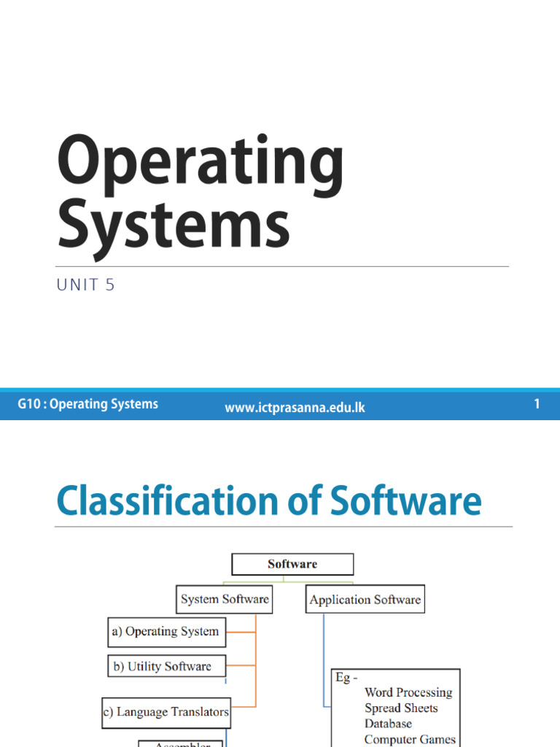Screen dimensions: 560x747
Task: Select the 'Software' box in diagram
Action: point(292,564)
